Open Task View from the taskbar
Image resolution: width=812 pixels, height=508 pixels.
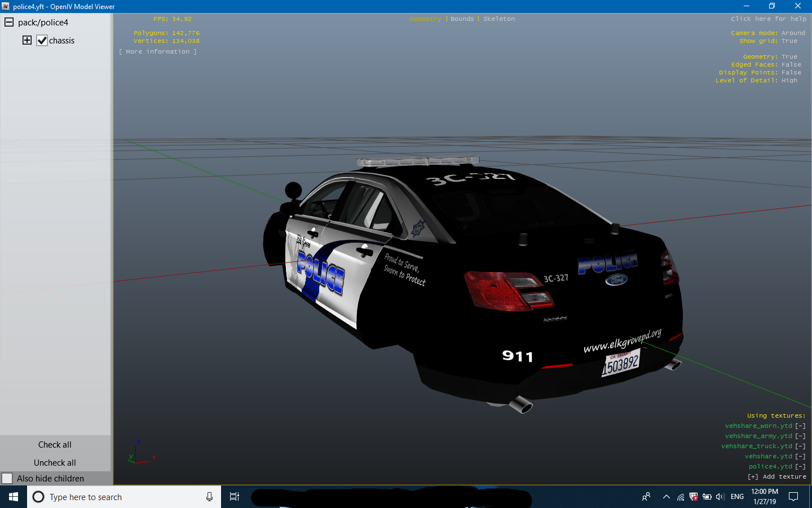[x=235, y=497]
